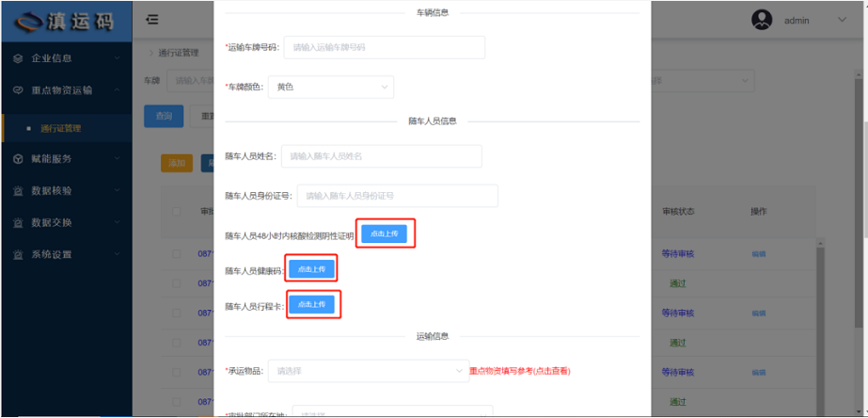Click the 系统设置 sidebar icon

(x=18, y=255)
